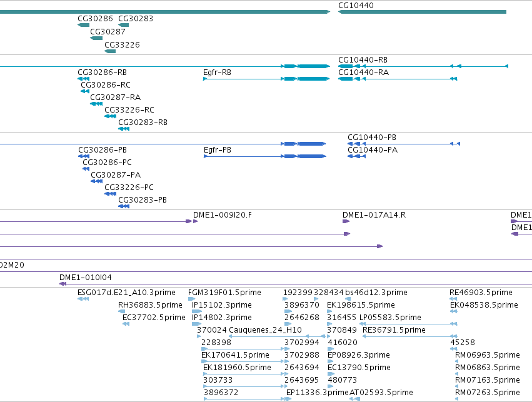The height and width of the screenshot is (402, 532).
Task: Click the 2646268 feature label
Action: (x=302, y=318)
